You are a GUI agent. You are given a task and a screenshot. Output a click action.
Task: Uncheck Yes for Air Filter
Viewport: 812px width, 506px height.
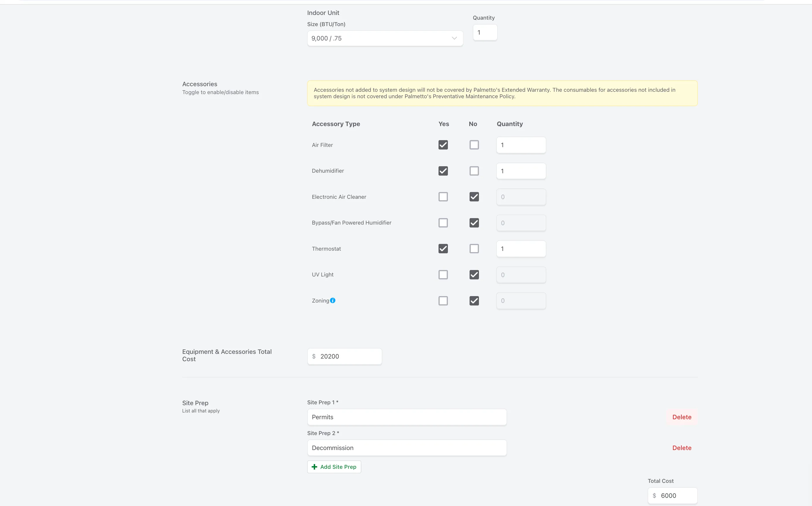click(443, 145)
